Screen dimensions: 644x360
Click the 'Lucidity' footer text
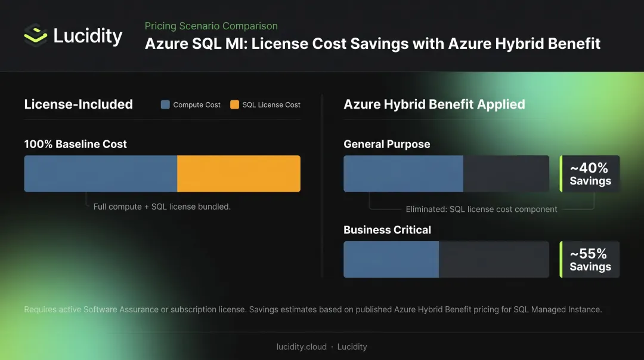tap(352, 347)
